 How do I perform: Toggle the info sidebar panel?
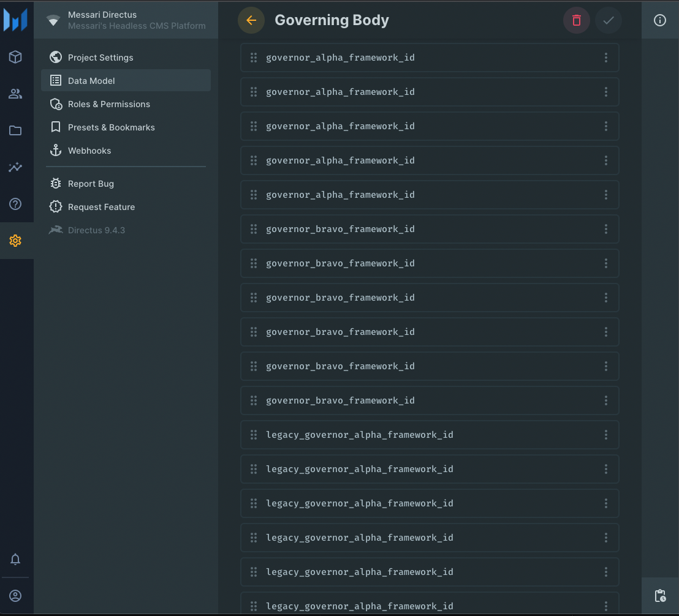click(660, 20)
